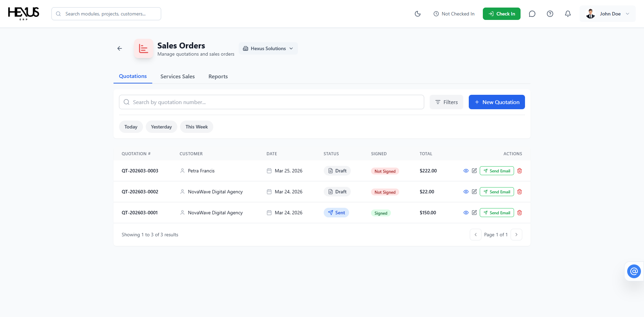Image resolution: width=644 pixels, height=317 pixels.
Task: Sort by the TOTAL column header
Action: pos(426,154)
